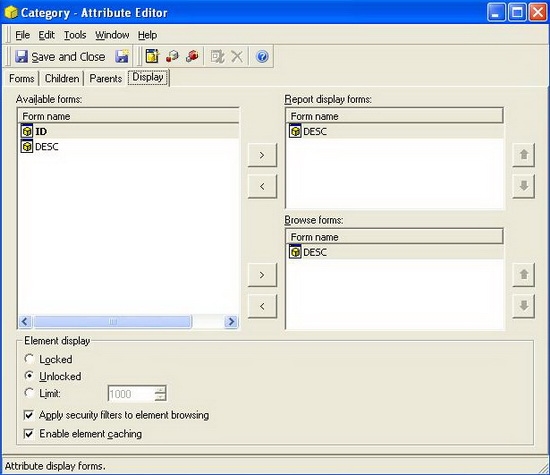Click the yellow cube icon in the title bar
550x475 pixels.
11,13
